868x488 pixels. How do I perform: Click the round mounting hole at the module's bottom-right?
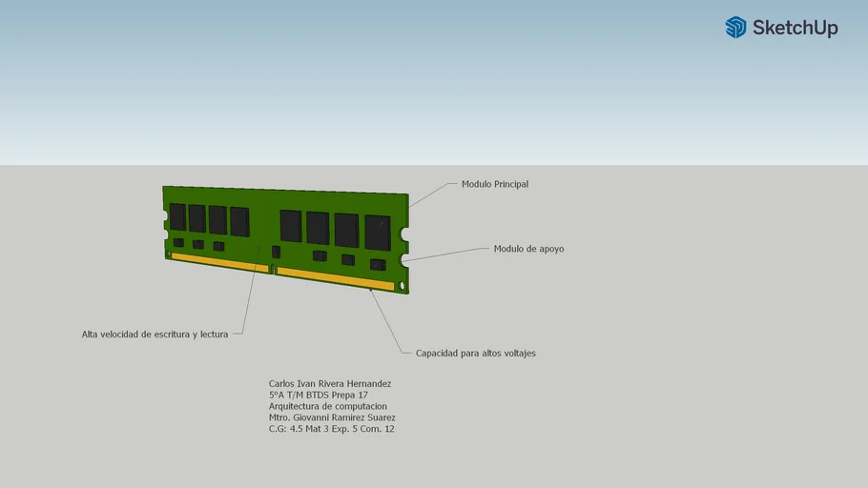(402, 285)
